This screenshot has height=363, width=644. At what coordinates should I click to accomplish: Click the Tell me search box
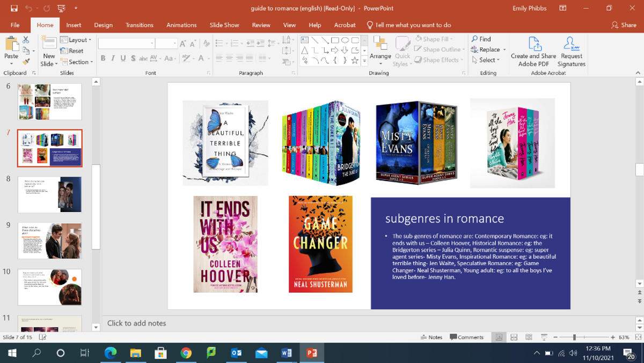click(409, 25)
